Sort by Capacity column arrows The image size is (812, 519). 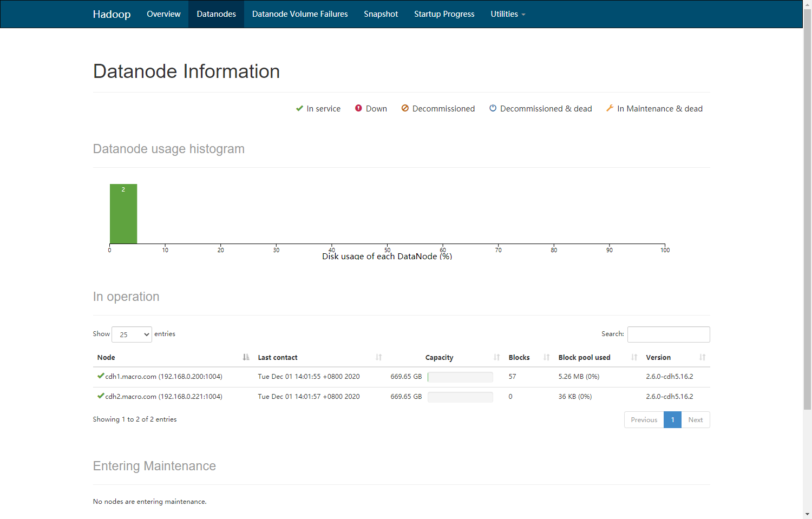click(x=496, y=357)
